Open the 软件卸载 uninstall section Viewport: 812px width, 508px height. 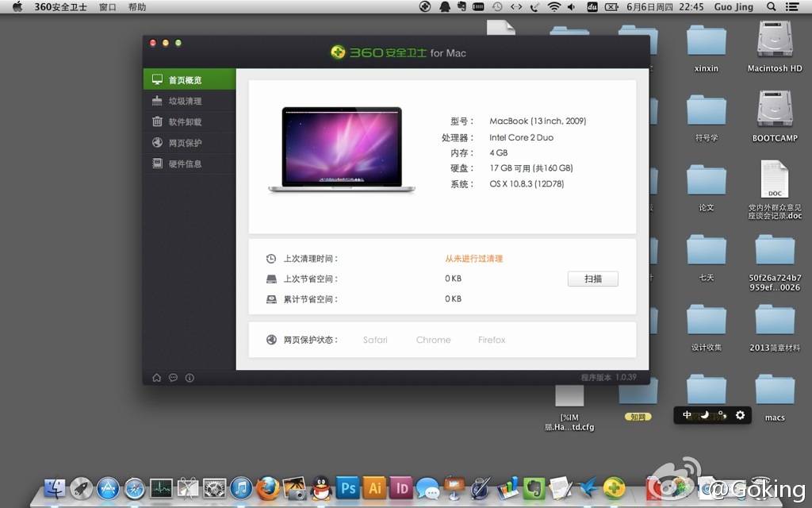(x=190, y=121)
